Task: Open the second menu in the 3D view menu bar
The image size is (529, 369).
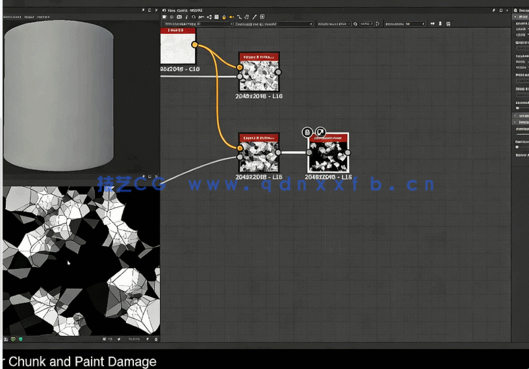Action: [29, 17]
